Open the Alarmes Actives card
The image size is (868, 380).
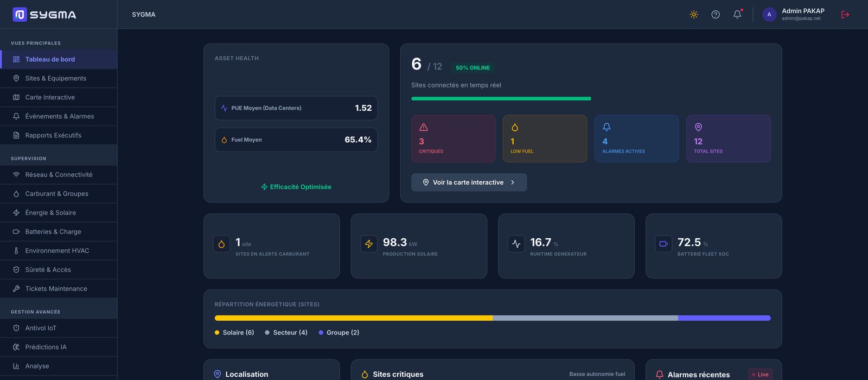coord(636,138)
